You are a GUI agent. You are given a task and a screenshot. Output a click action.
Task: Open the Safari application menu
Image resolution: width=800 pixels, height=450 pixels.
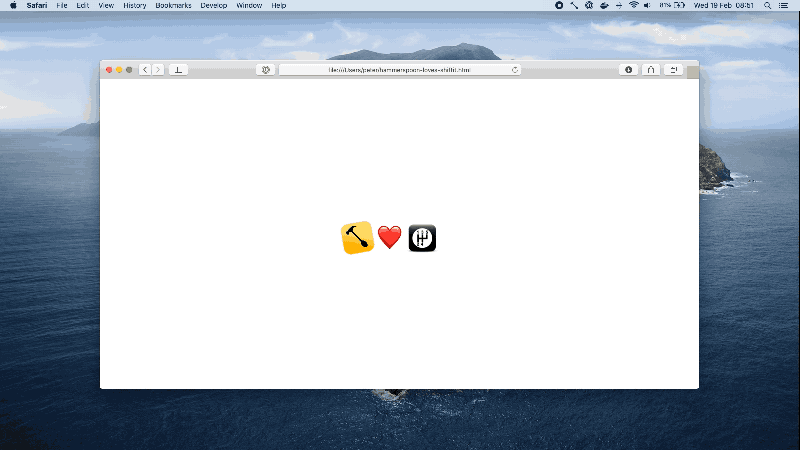[x=37, y=6]
